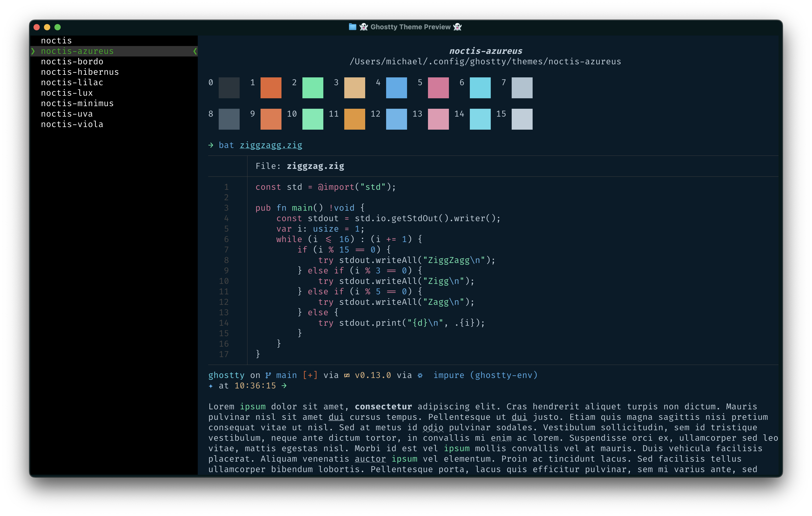Click code line 1 with @import("std")
Viewport: 812px width, 516px height.
pyautogui.click(x=325, y=187)
